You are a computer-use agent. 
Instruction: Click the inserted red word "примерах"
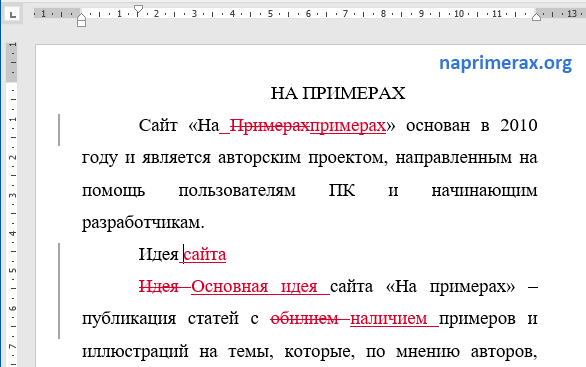point(348,126)
